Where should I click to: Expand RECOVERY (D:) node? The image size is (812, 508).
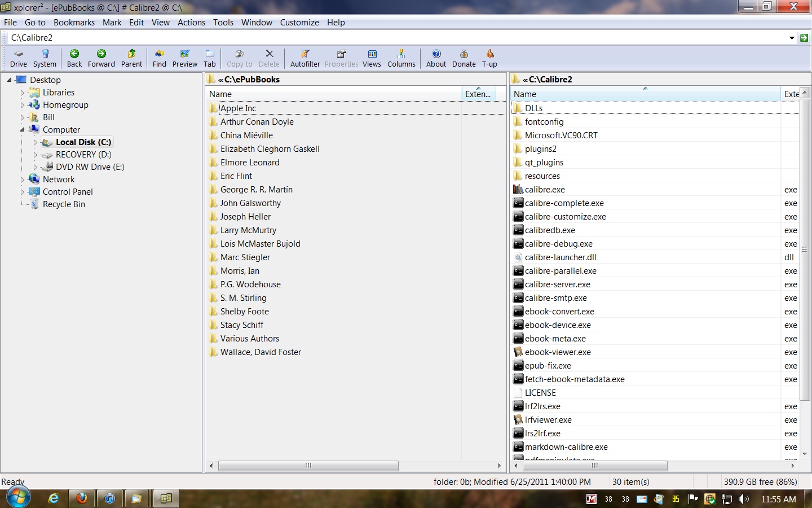(36, 155)
